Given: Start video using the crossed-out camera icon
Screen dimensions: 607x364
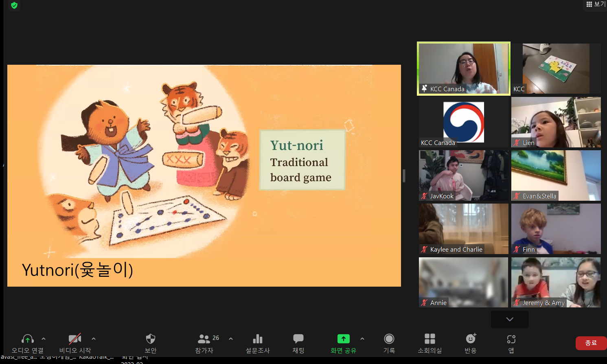Looking at the screenshot, I should (75, 339).
